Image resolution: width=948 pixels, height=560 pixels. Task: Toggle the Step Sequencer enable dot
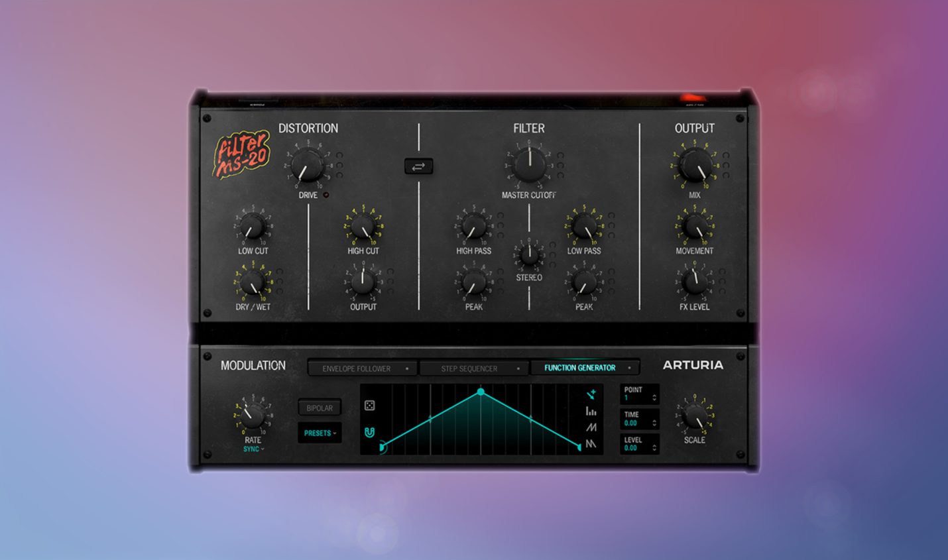(x=518, y=368)
